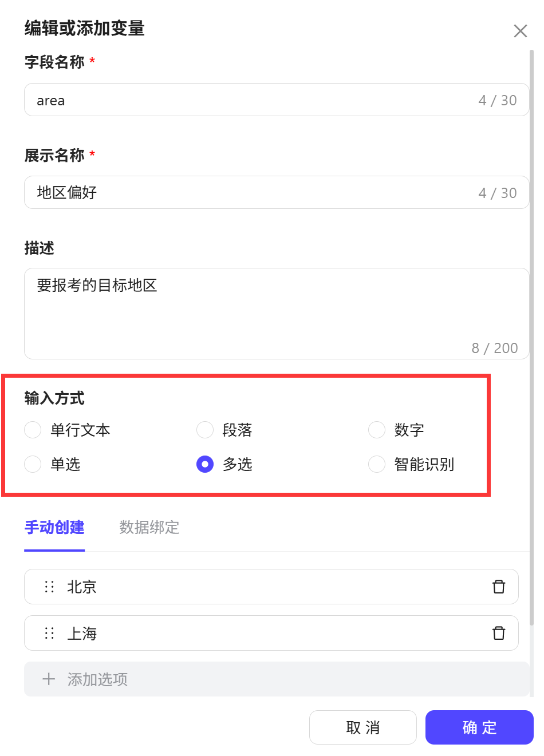The height and width of the screenshot is (756, 544).
Task: Switch to the 数据绑定 tab
Action: [149, 528]
